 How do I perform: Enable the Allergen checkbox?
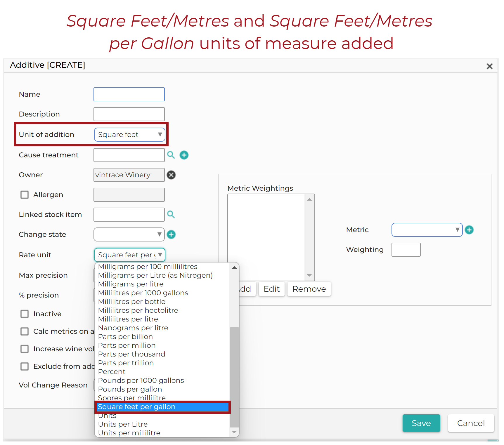pos(25,195)
